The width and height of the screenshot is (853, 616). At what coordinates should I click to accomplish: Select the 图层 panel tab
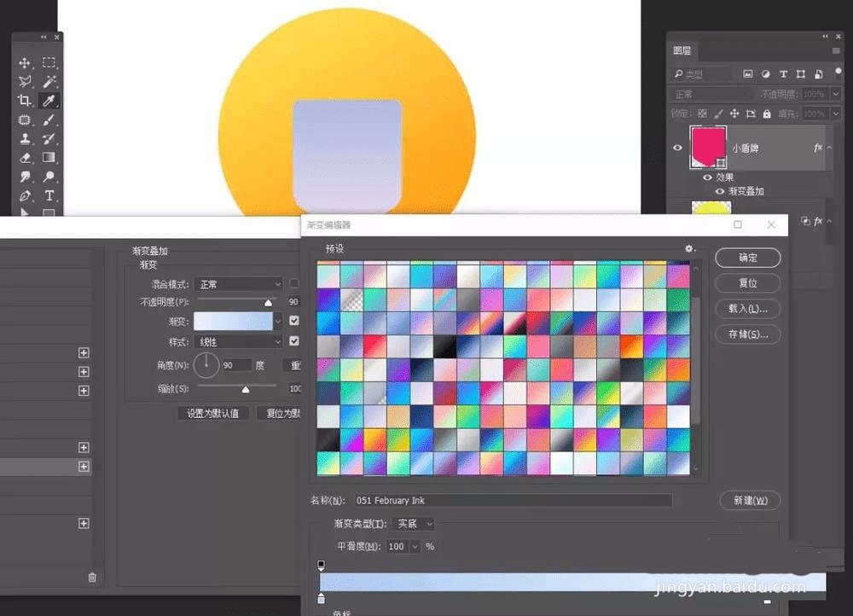click(x=682, y=50)
